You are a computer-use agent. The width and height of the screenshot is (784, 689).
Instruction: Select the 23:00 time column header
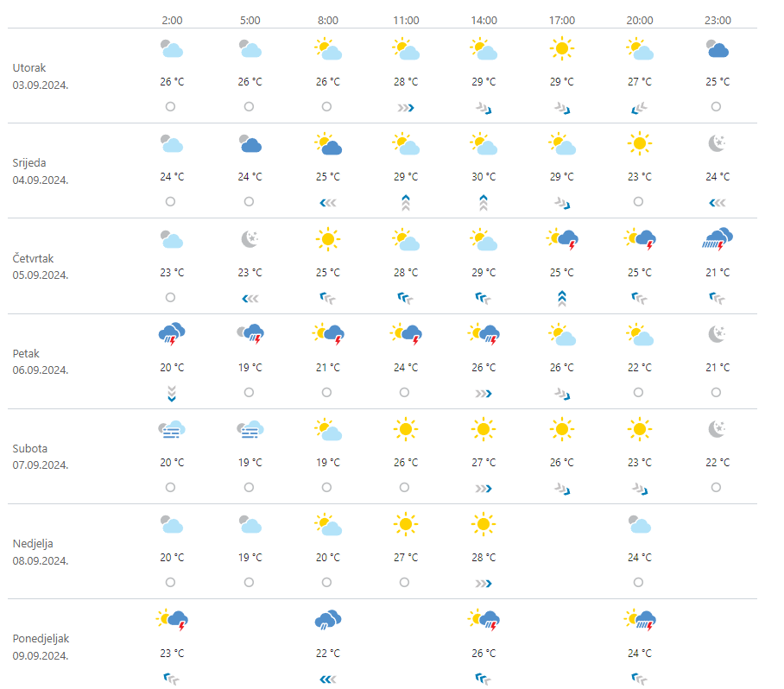(x=718, y=20)
